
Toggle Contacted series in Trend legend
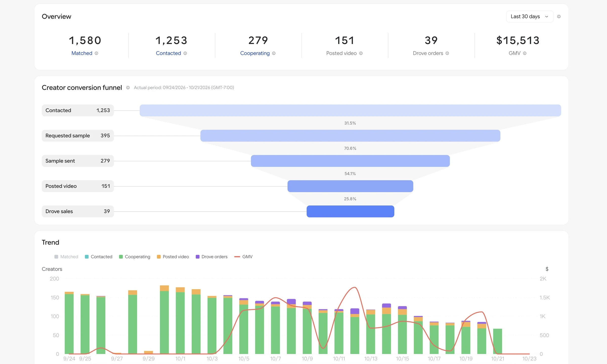pyautogui.click(x=99, y=257)
